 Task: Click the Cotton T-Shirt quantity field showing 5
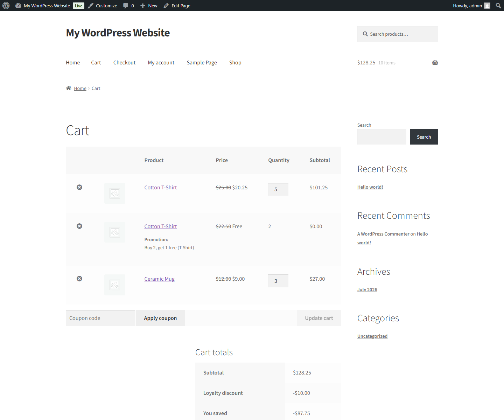[x=278, y=189]
